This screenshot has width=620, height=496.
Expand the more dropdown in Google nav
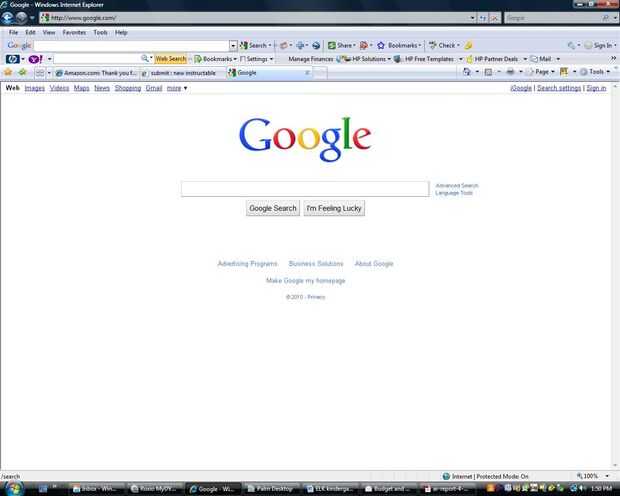coord(177,88)
